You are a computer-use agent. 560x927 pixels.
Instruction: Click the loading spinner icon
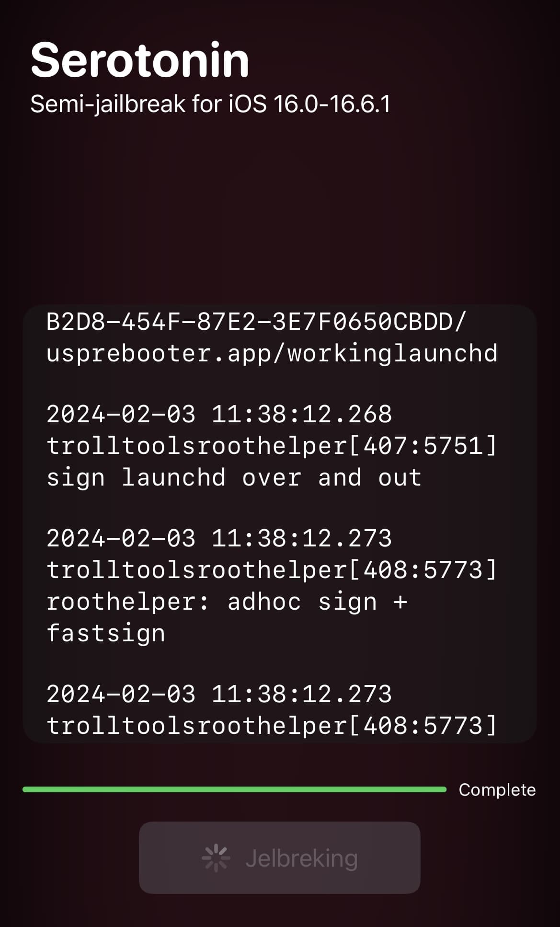click(216, 858)
